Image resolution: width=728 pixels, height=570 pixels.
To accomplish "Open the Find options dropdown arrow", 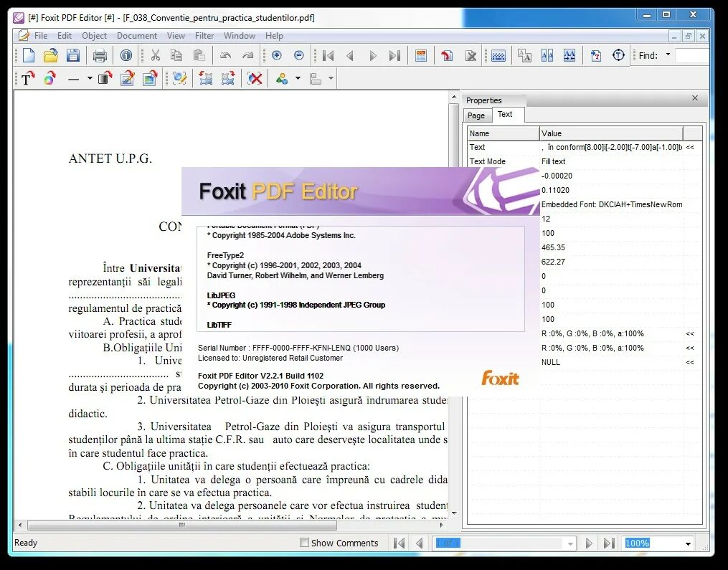I will click(x=668, y=54).
